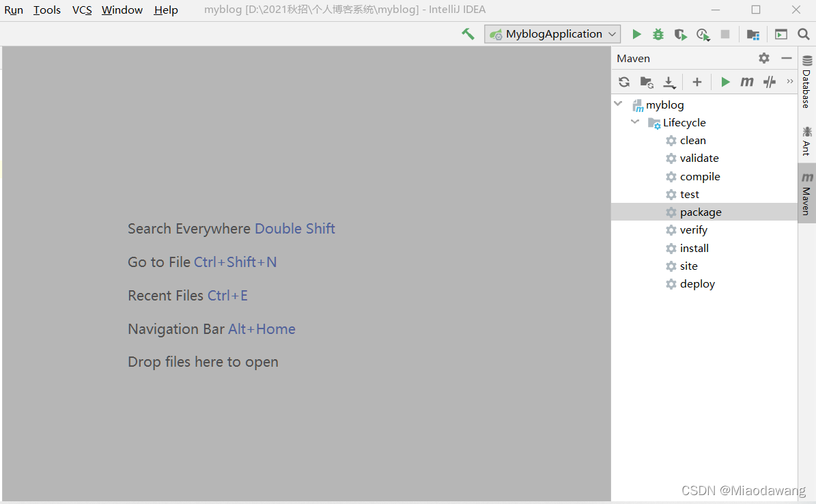The width and height of the screenshot is (816, 504).
Task: Hide the Maven panel with minimize dash
Action: tap(787, 59)
